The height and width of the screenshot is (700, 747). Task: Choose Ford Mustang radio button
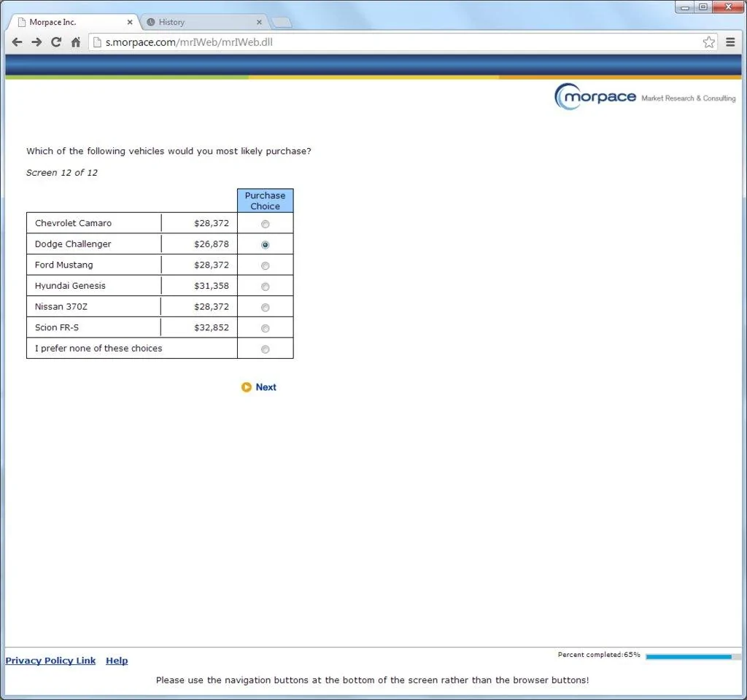coord(266,265)
